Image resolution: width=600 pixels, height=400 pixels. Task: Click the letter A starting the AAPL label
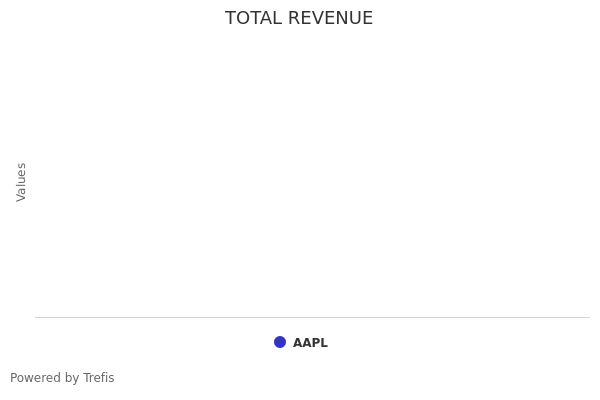(x=297, y=343)
